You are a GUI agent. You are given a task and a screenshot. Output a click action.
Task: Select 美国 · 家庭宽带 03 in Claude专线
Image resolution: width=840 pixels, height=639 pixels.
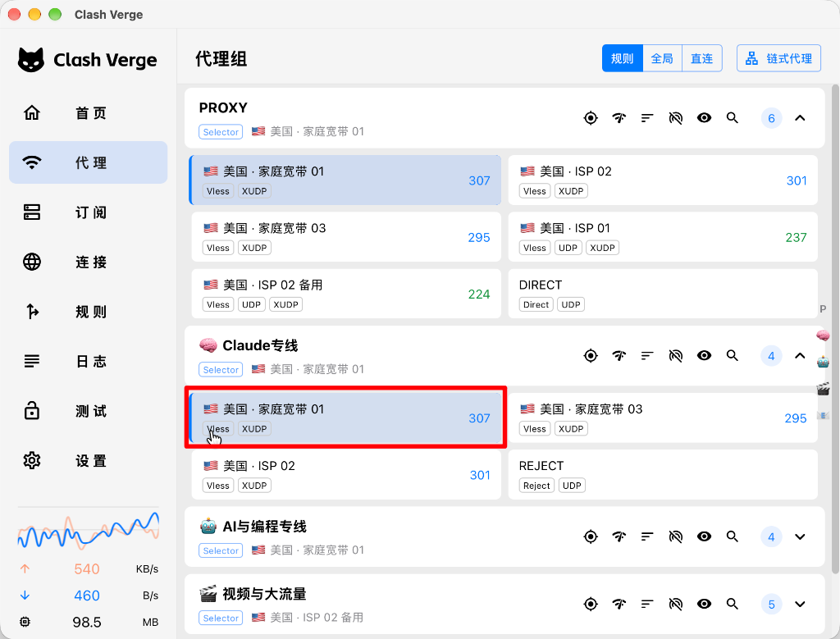pyautogui.click(x=663, y=418)
